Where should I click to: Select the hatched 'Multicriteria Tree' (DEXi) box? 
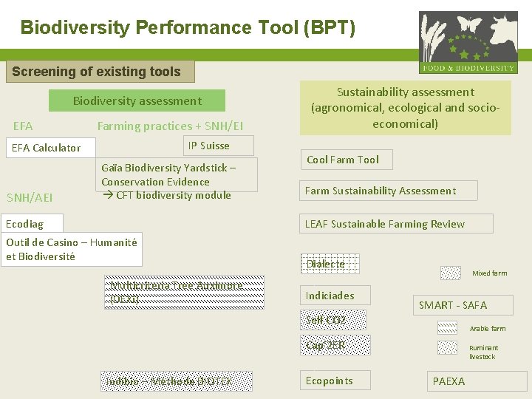coord(184,292)
